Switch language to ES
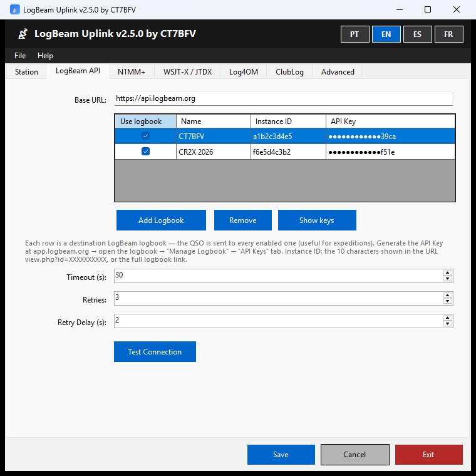 pyautogui.click(x=417, y=34)
